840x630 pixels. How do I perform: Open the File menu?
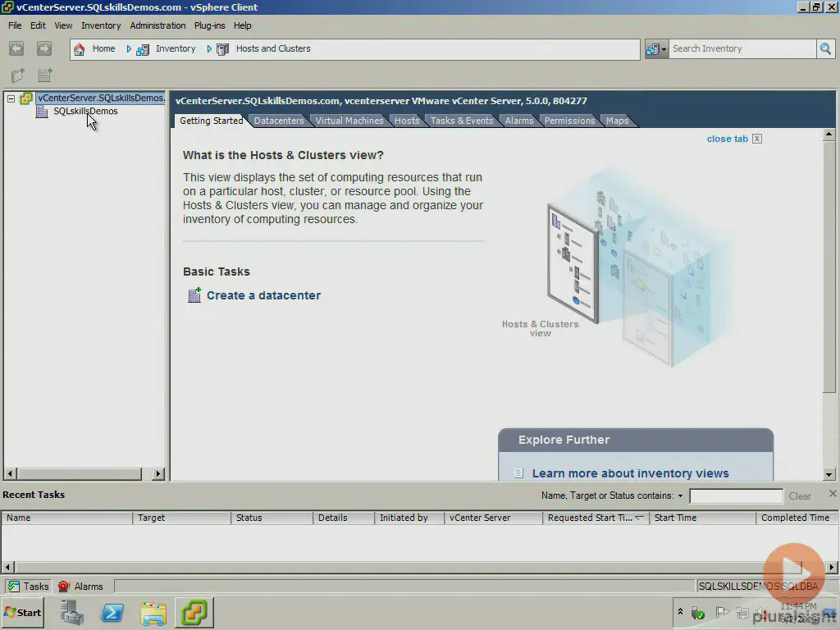15,25
